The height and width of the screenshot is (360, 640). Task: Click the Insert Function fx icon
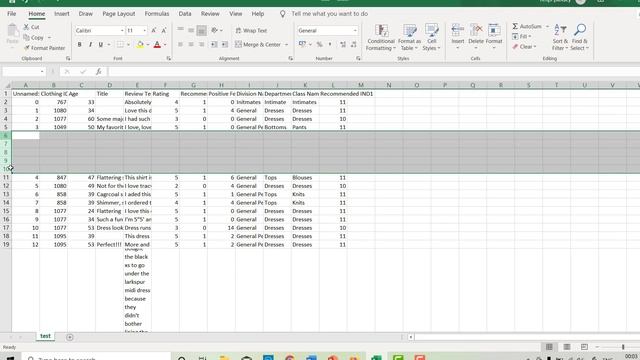pos(98,72)
